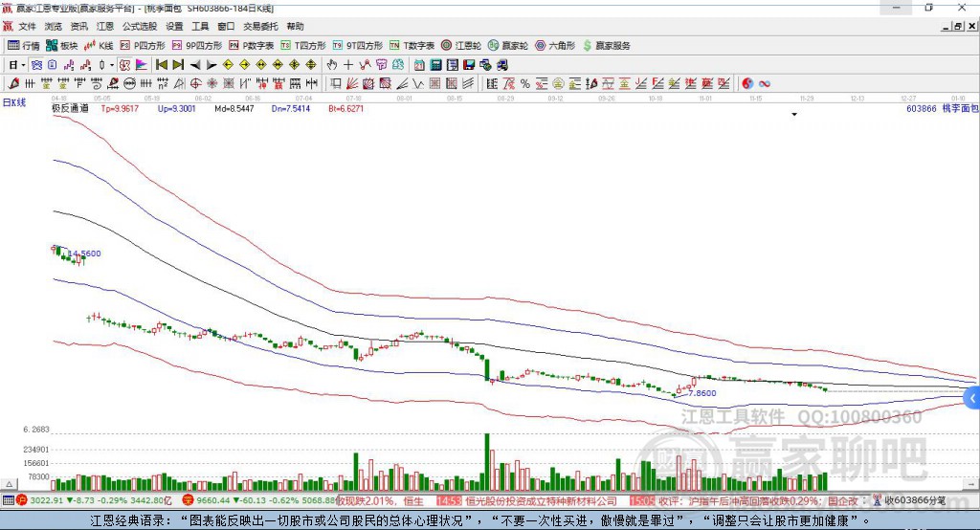The image size is (980, 530).
Task: Click the 日K线 chart label
Action: pyautogui.click(x=14, y=102)
